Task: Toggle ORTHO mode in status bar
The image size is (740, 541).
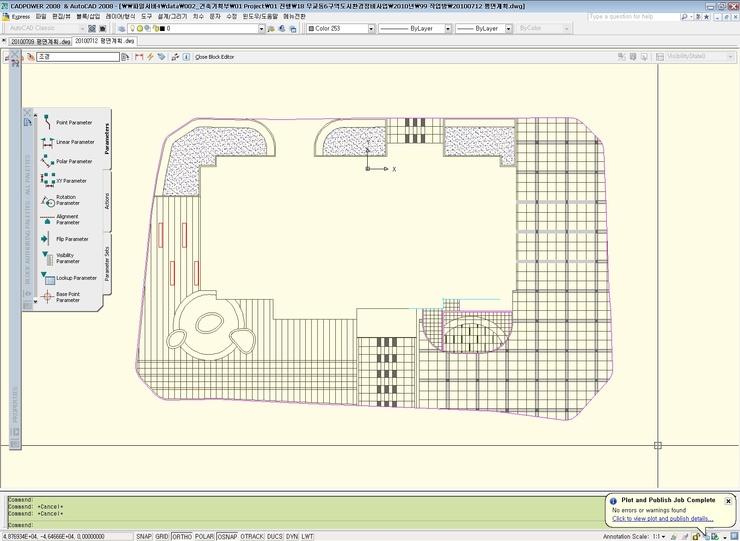Action: (x=182, y=536)
